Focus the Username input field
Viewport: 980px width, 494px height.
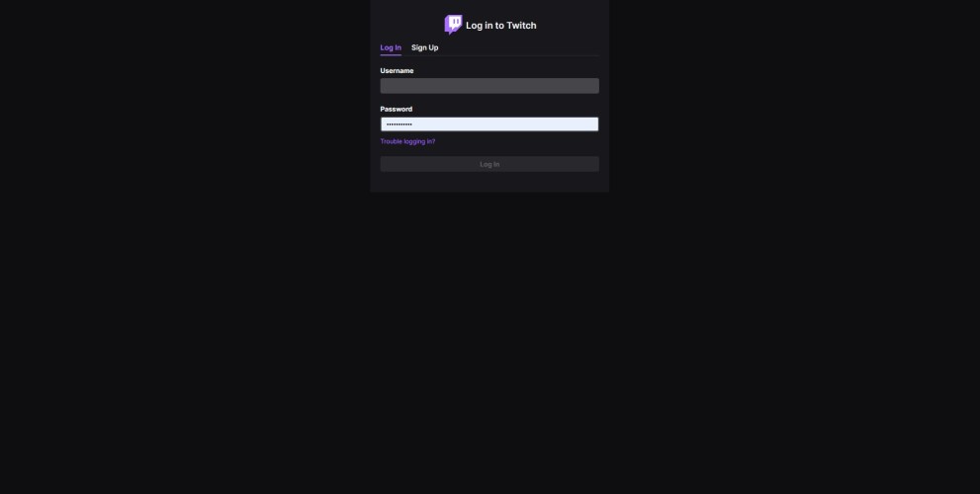(490, 86)
